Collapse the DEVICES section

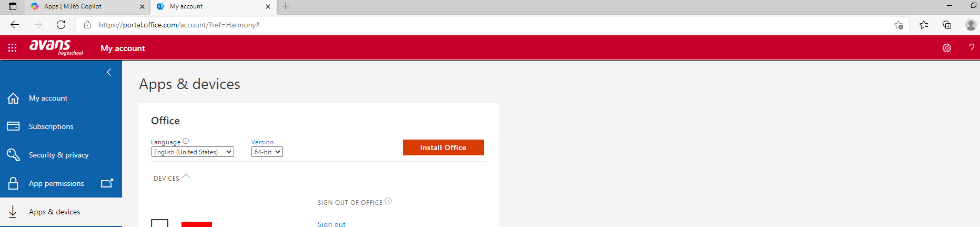[x=186, y=177]
